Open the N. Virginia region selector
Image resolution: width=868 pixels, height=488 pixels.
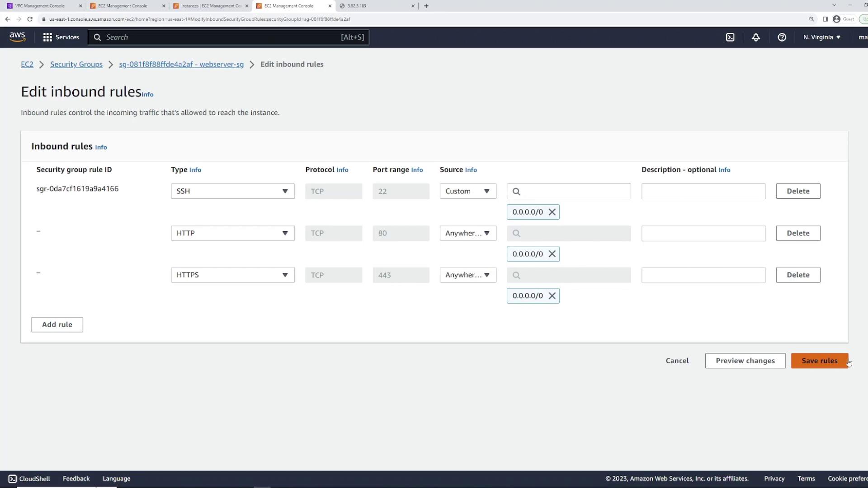point(821,38)
